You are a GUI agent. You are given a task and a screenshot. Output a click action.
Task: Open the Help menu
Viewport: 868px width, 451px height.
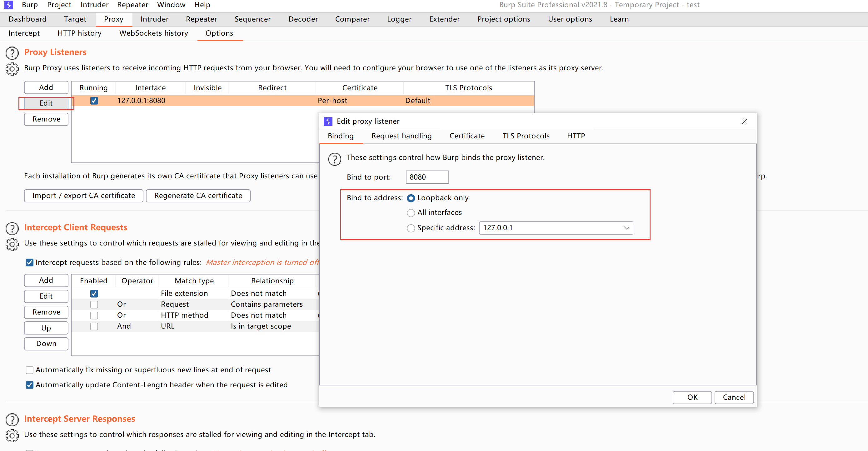tap(202, 5)
